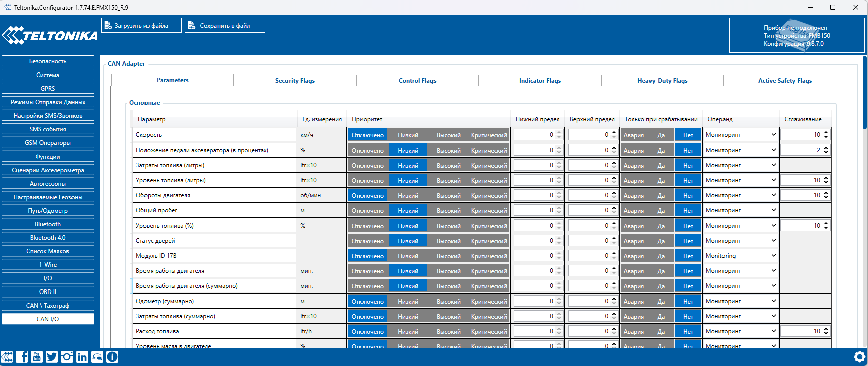Open the info icon in footer

pyautogui.click(x=112, y=357)
